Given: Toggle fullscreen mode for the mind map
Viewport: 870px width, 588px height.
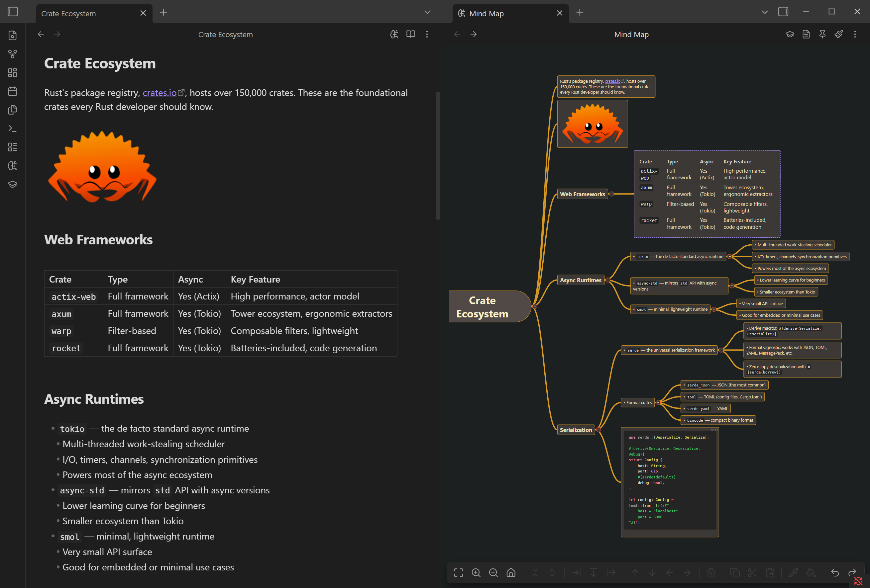Looking at the screenshot, I should click(x=458, y=572).
